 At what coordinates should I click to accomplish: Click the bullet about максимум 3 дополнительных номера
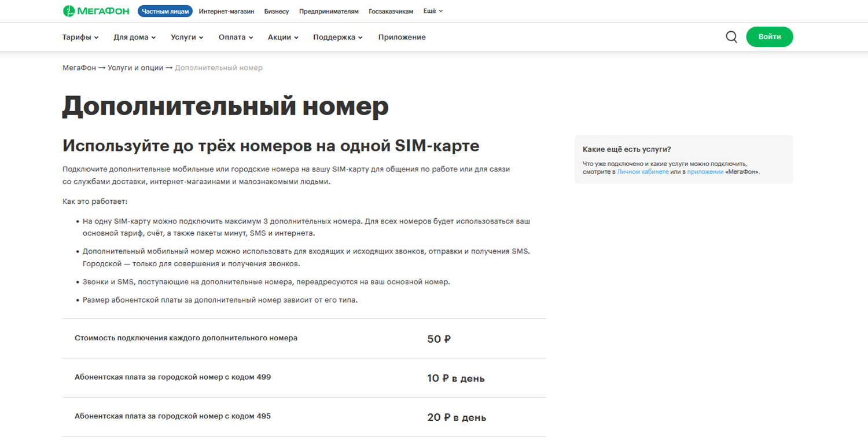(306, 227)
